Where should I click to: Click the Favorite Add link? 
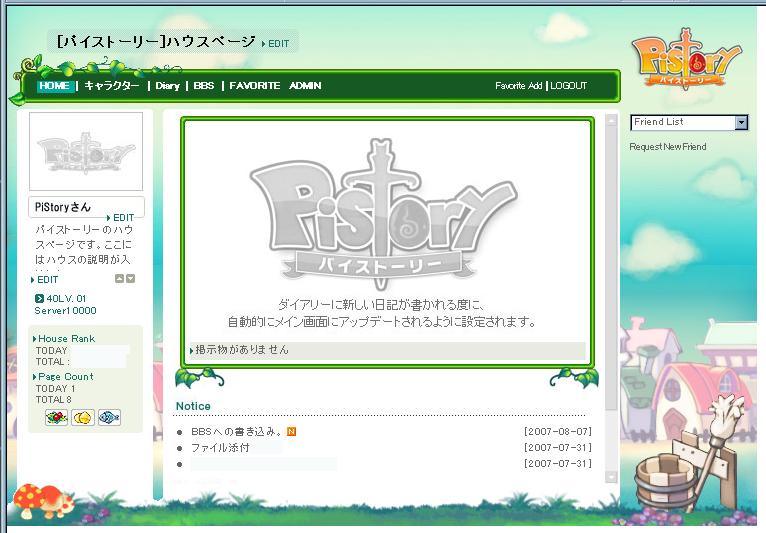click(x=518, y=86)
